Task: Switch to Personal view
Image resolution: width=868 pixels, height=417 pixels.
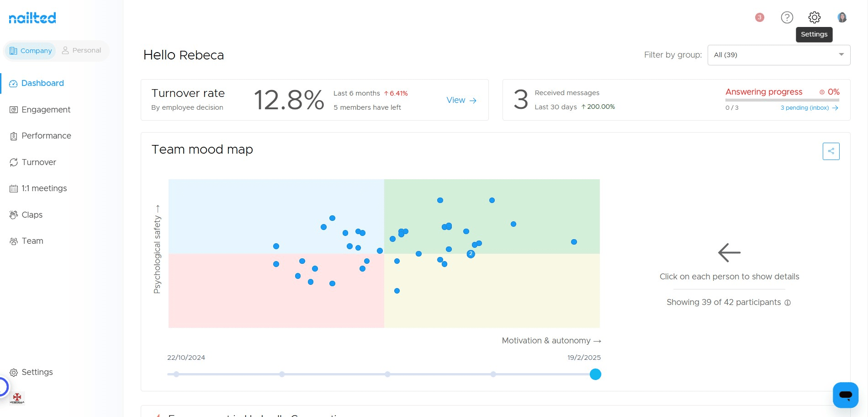Action: point(81,50)
